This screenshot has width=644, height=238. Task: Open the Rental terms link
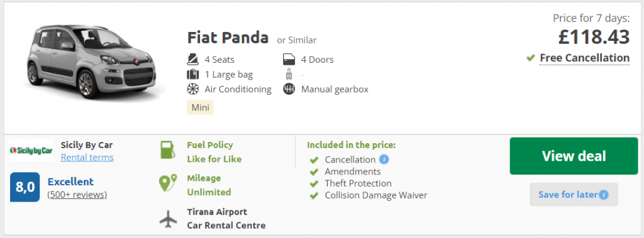pos(87,158)
